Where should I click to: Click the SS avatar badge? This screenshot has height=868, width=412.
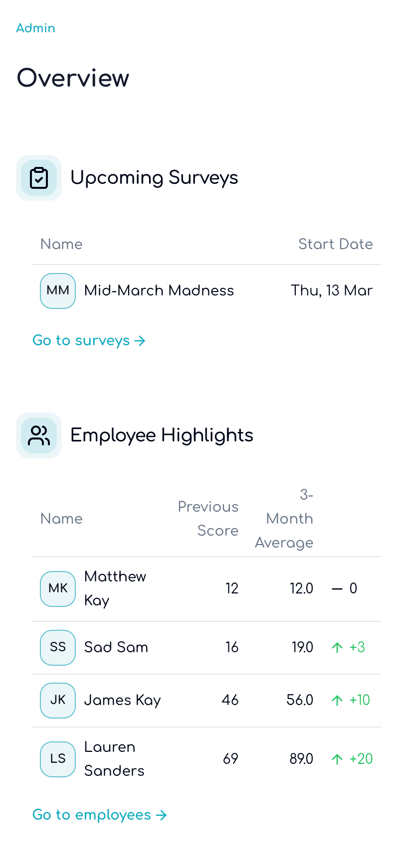click(58, 648)
